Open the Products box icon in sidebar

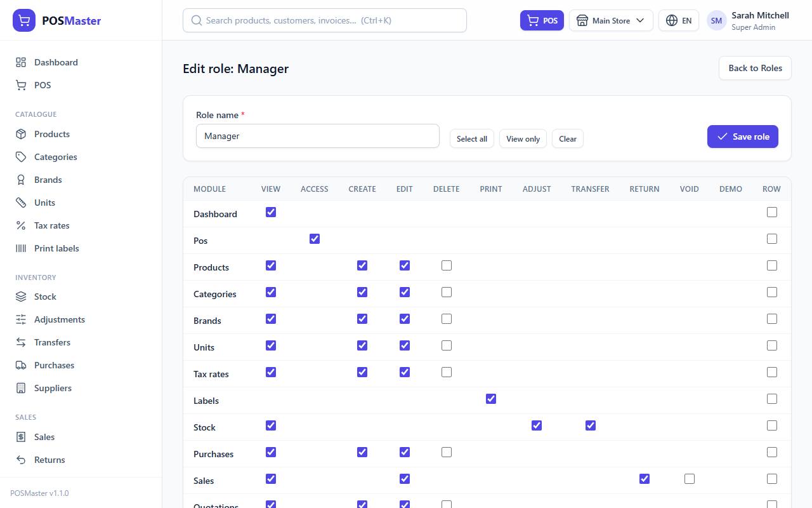pos(21,134)
